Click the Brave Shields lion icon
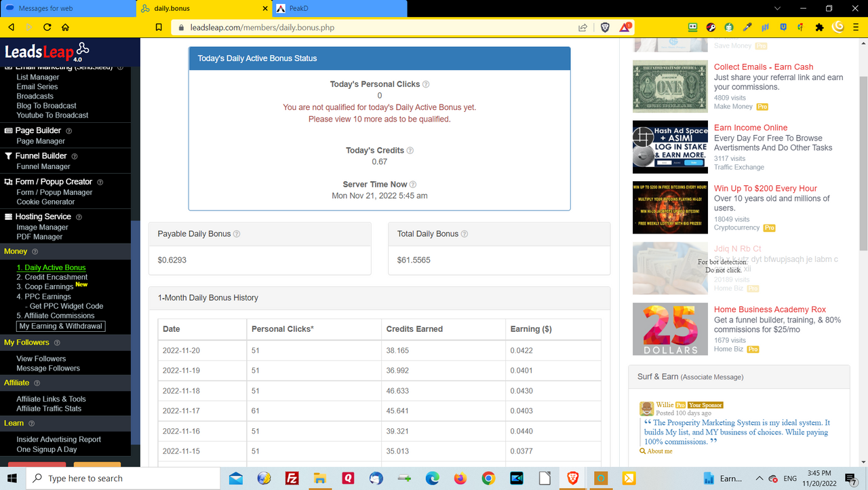This screenshot has width=868, height=490. pyautogui.click(x=605, y=27)
